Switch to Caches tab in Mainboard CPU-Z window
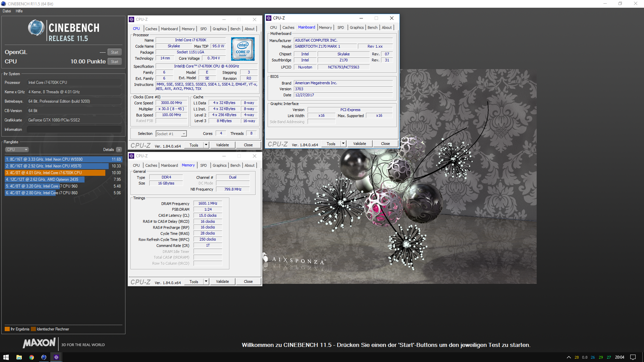 coord(288,28)
